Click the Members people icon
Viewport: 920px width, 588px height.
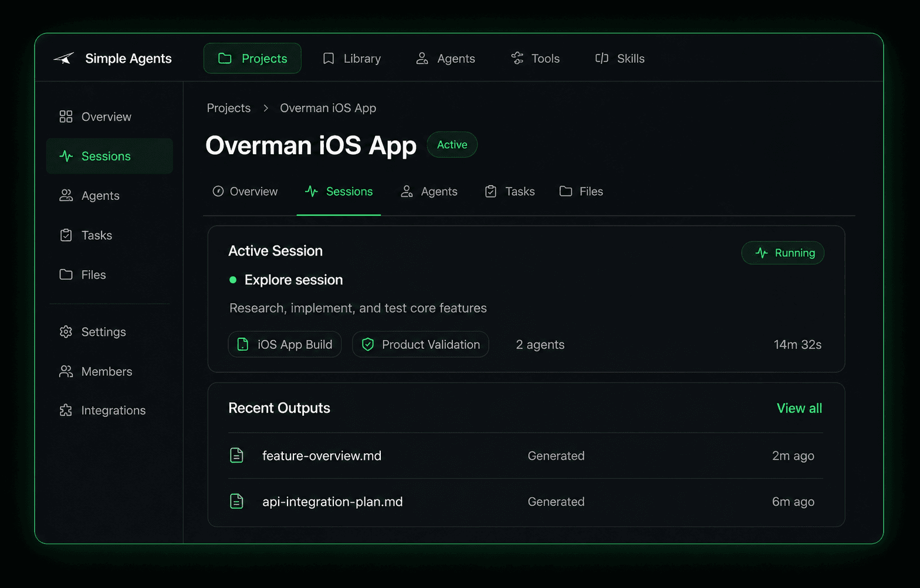(66, 371)
